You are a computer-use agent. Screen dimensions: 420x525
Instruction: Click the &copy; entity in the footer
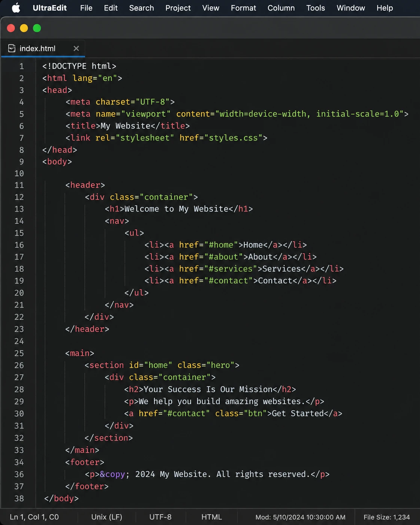(115, 474)
